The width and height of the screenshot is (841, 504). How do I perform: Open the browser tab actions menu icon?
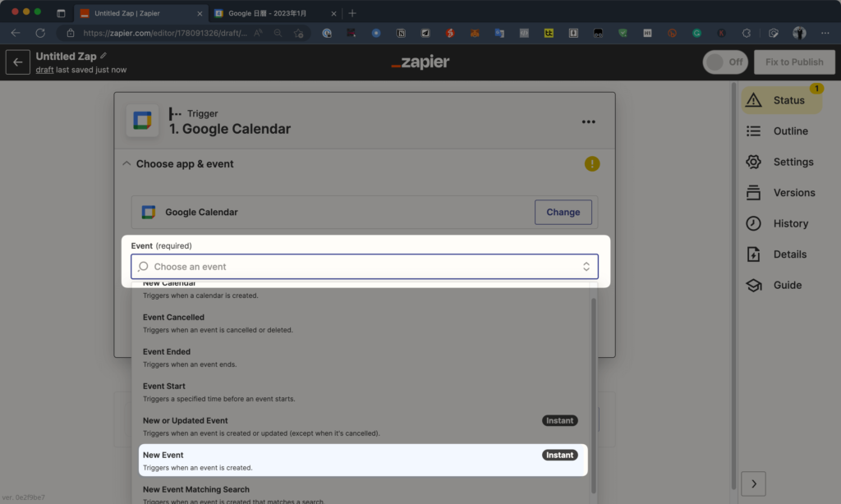[61, 13]
